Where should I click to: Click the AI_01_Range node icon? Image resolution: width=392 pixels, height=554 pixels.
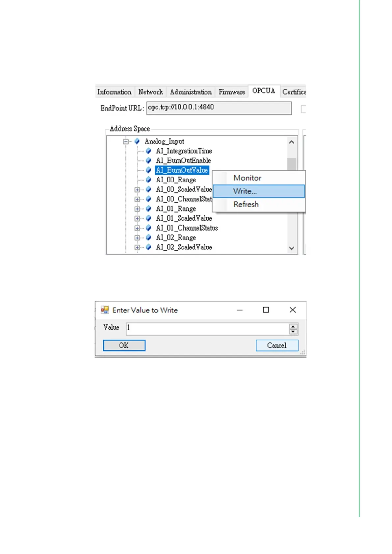point(148,209)
